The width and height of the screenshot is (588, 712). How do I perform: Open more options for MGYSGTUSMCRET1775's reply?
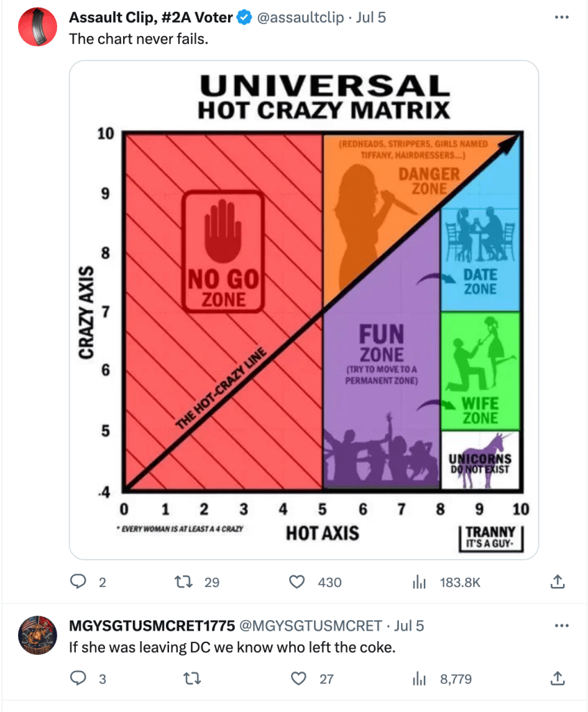(x=561, y=625)
